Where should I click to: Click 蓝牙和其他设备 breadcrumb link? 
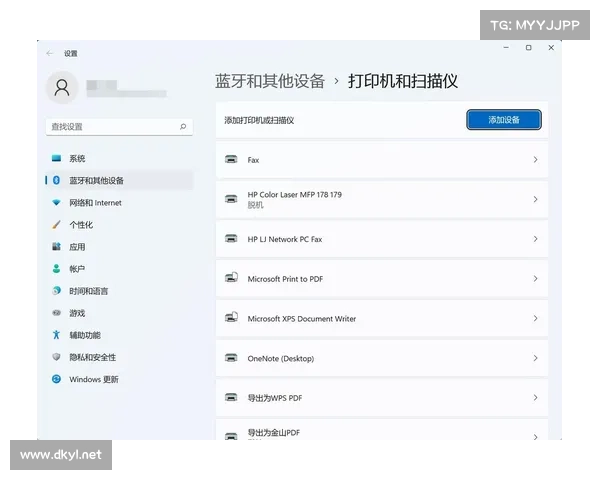tap(270, 81)
